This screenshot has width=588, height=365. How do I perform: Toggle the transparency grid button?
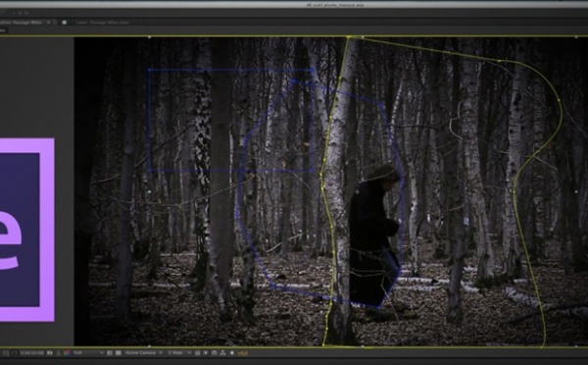(119, 353)
